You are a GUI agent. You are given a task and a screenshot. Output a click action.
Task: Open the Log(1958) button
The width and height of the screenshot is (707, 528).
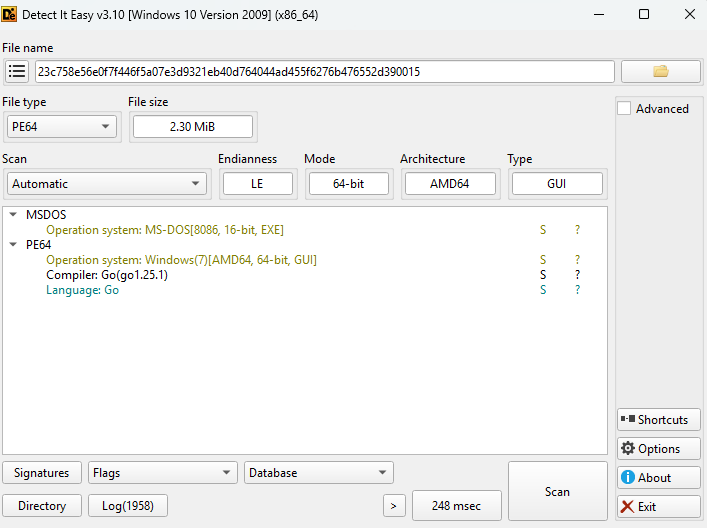click(128, 505)
